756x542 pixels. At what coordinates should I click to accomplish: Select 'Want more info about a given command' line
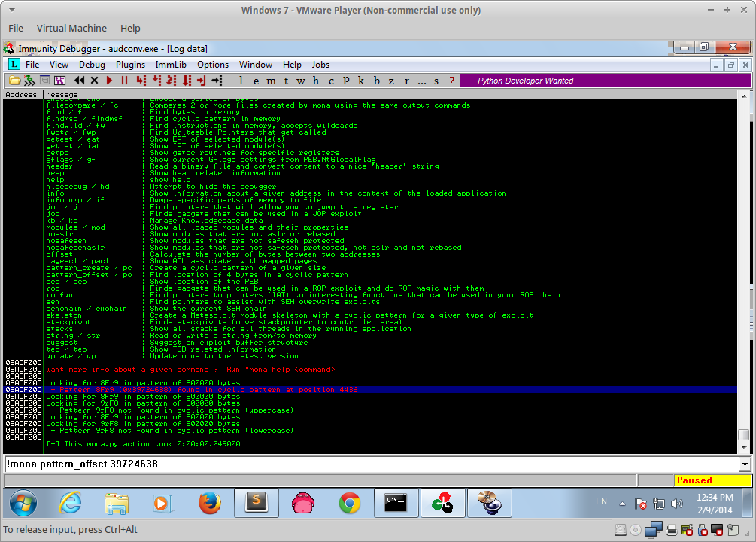pyautogui.click(x=190, y=369)
